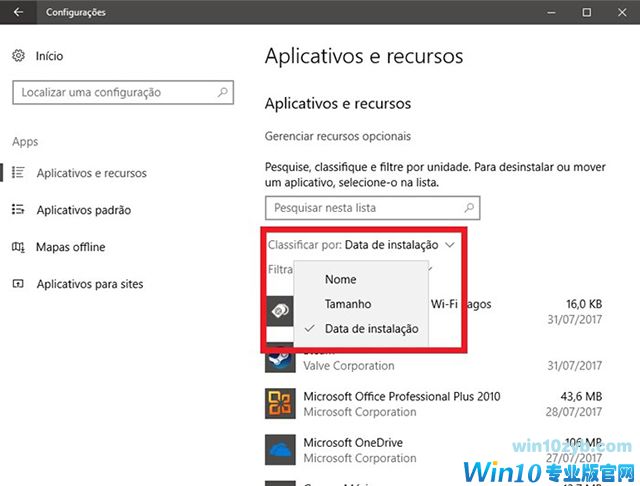Click date 28/07/2017 for Office entry
The image size is (640, 486).
[x=574, y=412]
